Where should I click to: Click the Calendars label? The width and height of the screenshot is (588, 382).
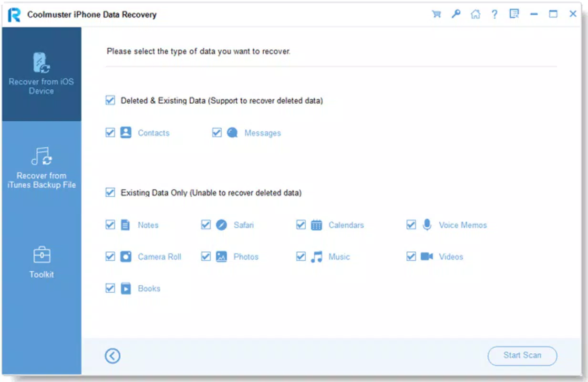(x=346, y=225)
